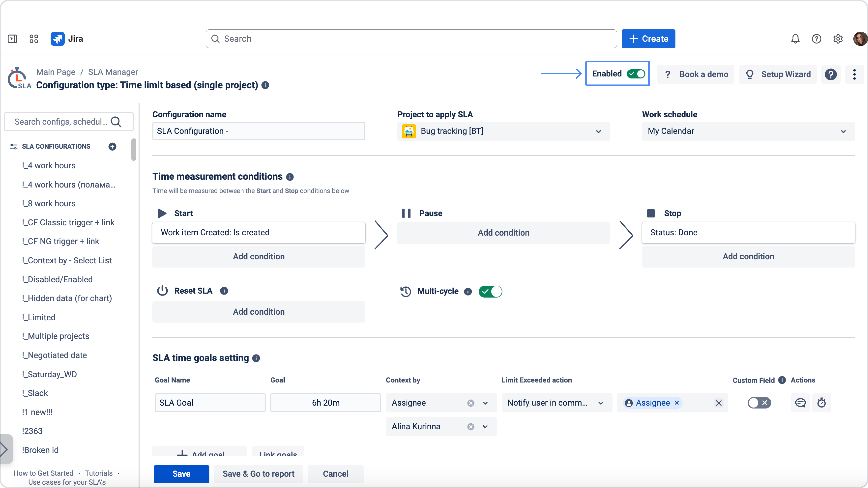Open the goal stopwatch action icon
This screenshot has height=488, width=868.
pos(822,403)
